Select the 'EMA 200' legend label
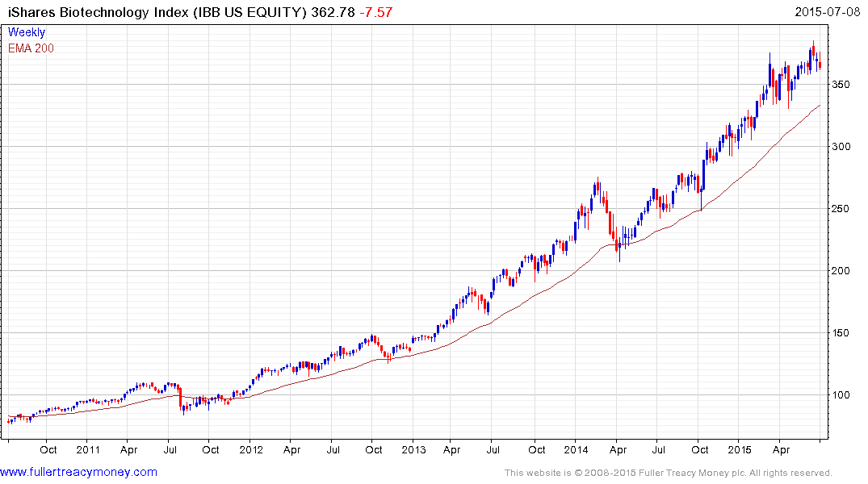Viewport: 868px width, 484px height. 31,48
